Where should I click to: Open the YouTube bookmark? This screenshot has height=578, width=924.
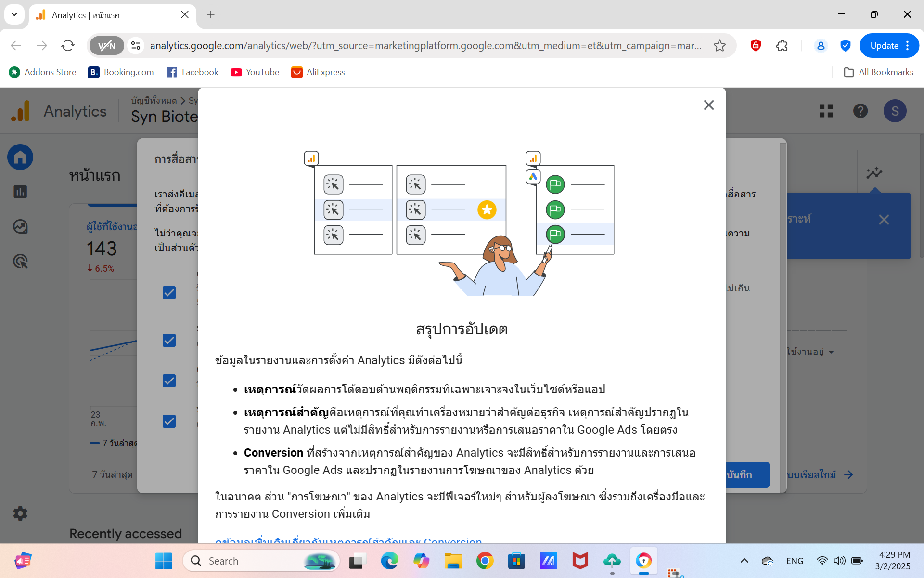(255, 72)
